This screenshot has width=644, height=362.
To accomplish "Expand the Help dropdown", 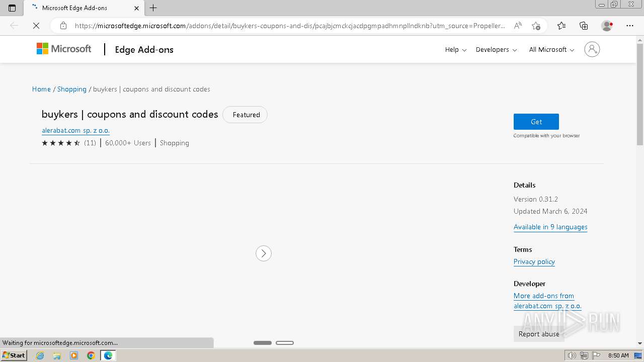I will point(456,49).
